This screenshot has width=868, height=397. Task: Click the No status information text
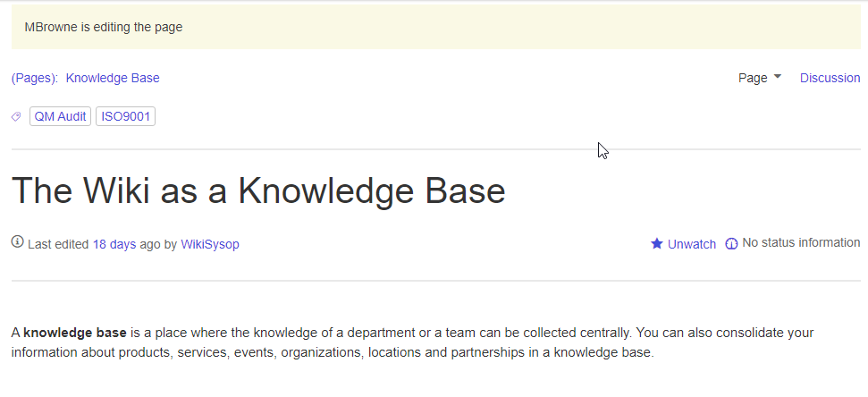(x=801, y=242)
